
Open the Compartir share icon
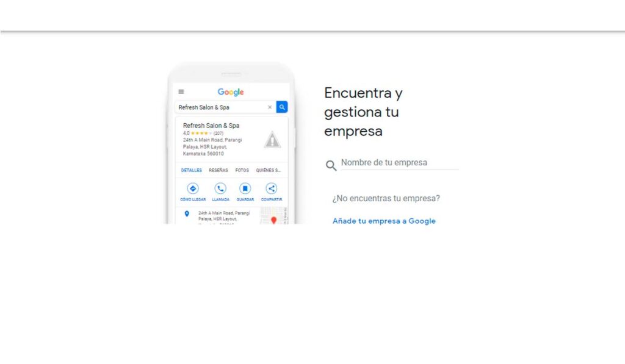point(270,187)
